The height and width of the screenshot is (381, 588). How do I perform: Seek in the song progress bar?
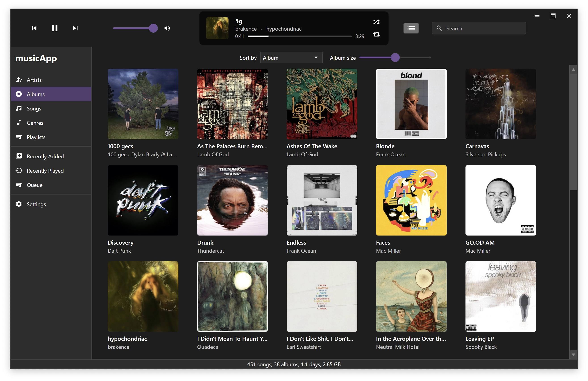point(299,36)
